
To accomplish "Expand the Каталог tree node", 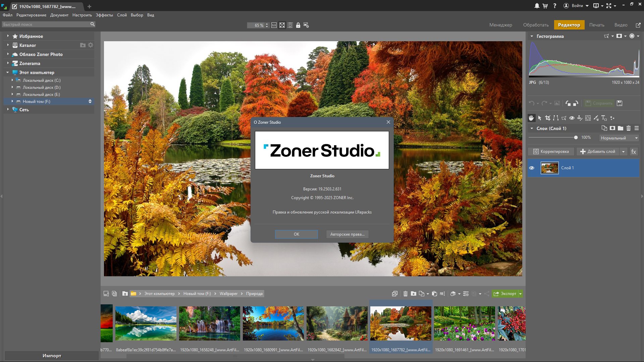I will click(x=8, y=45).
